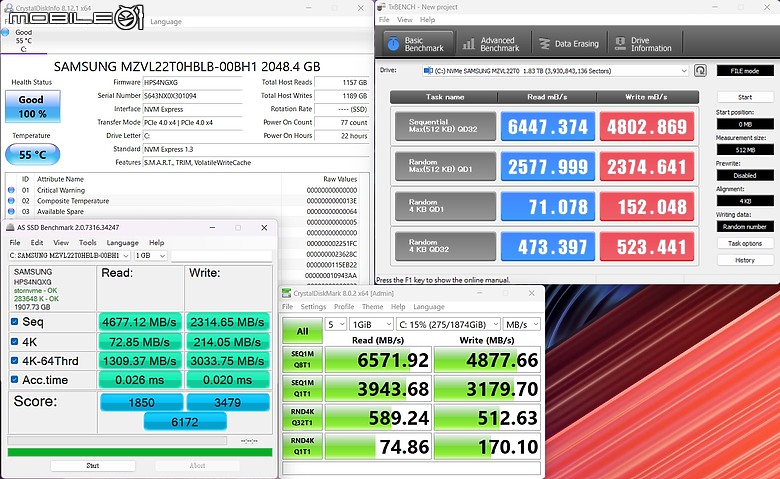Click TxBENCH Prewrite Disabled field

click(x=745, y=176)
